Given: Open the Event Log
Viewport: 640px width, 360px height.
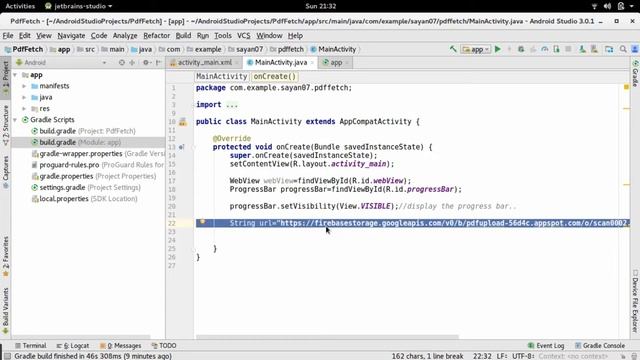Looking at the screenshot, I should click(x=546, y=345).
